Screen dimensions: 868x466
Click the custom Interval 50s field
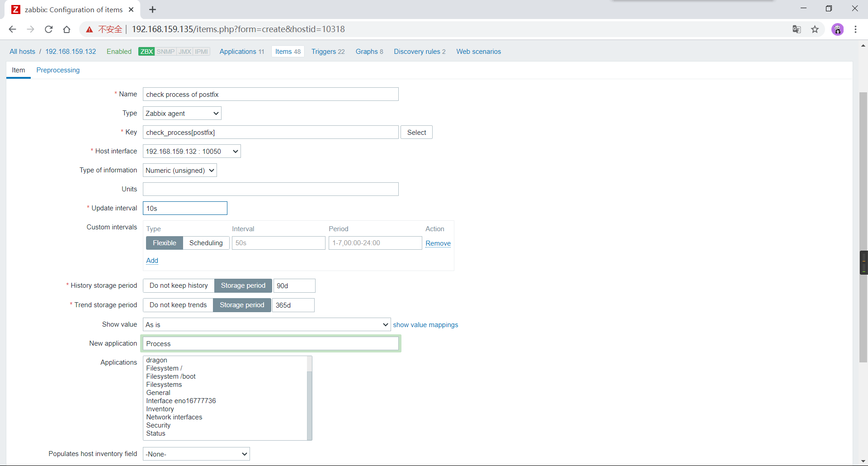tap(278, 243)
